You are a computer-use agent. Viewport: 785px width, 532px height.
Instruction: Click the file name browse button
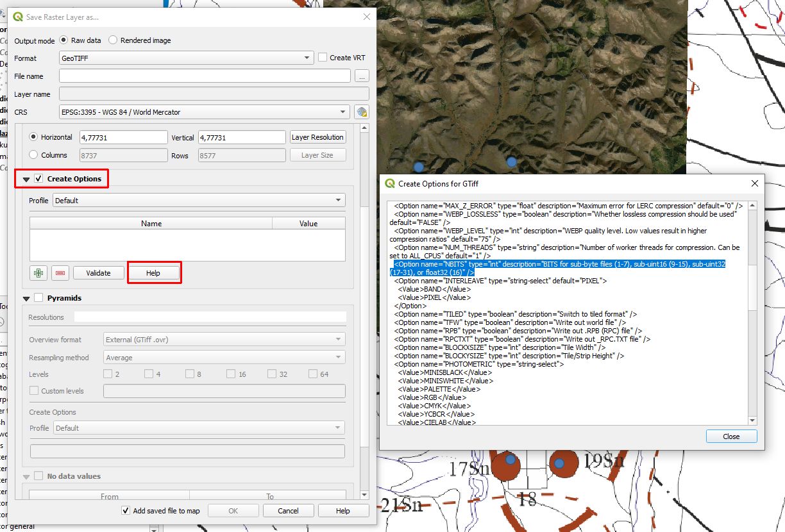(x=362, y=76)
